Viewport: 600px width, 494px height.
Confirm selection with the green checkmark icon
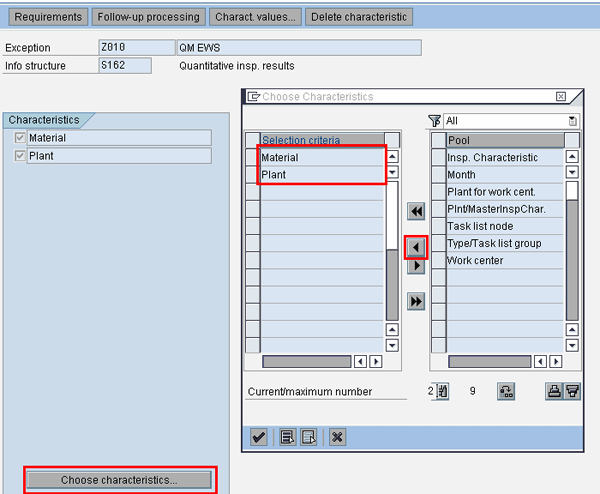(259, 436)
